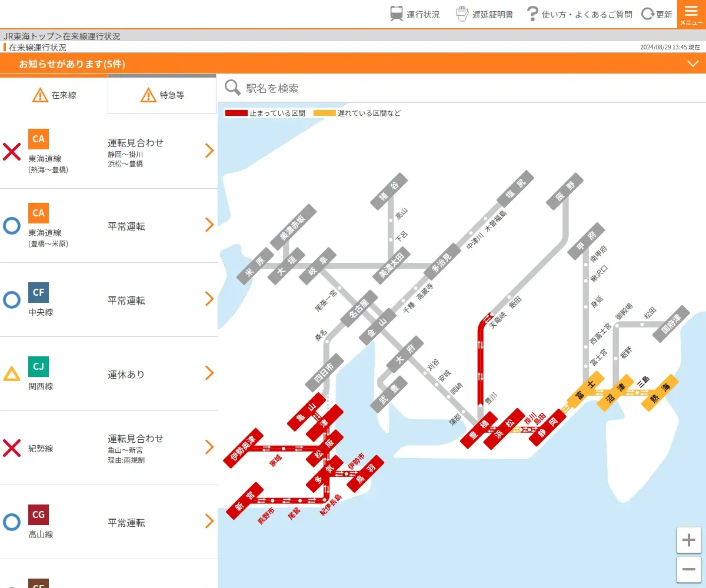
Task: Select 静岡 station on the map
Action: [x=547, y=427]
